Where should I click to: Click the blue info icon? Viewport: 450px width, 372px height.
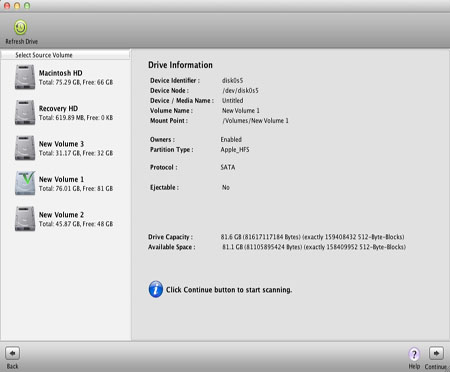[x=156, y=289]
